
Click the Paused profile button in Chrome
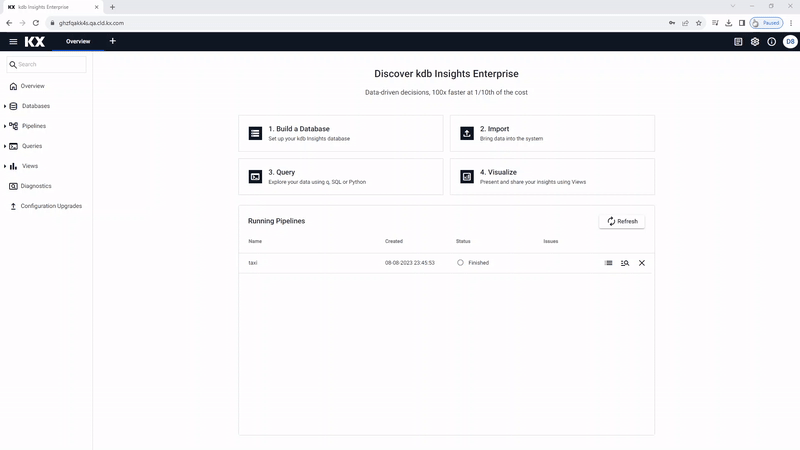click(766, 23)
